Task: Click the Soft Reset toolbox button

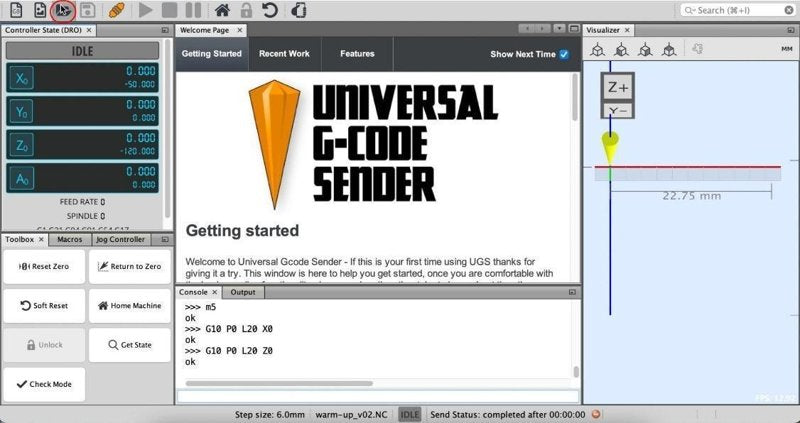Action: (x=44, y=306)
